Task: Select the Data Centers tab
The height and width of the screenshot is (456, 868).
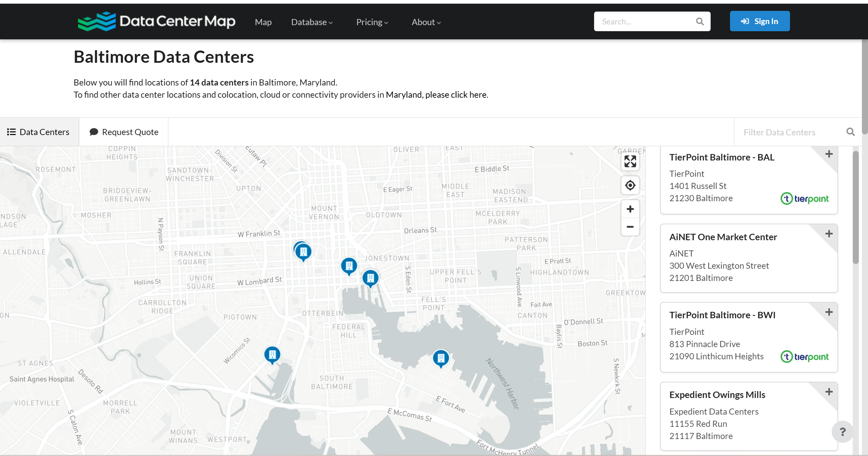Action: (39, 132)
